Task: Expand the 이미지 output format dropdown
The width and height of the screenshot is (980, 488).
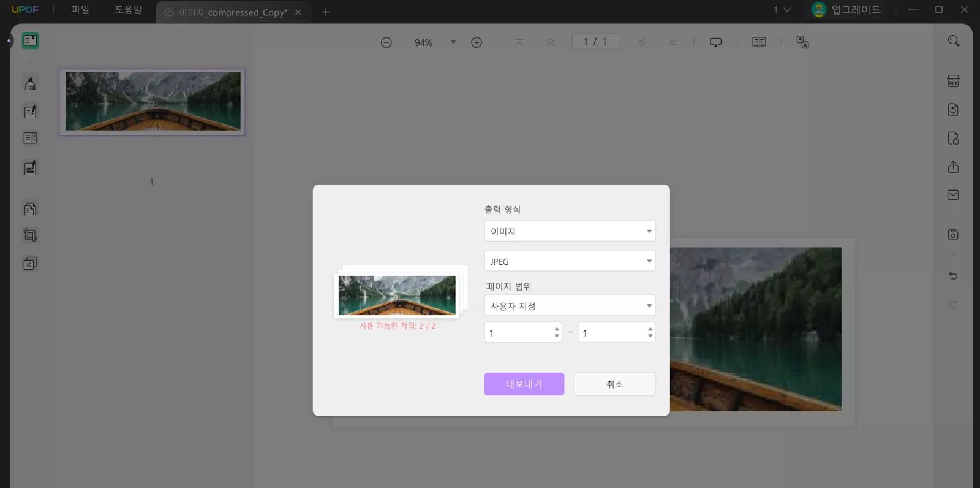Action: 569,231
